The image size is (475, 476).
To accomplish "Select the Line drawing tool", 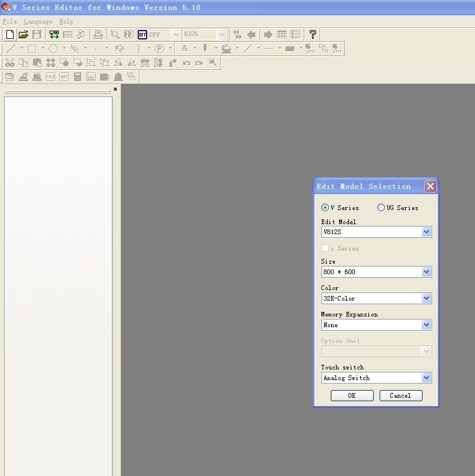I will pos(11,49).
